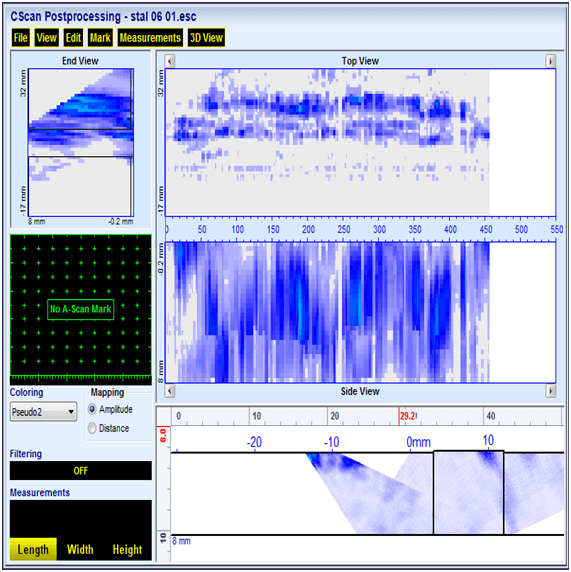Open the View menu
Image resolution: width=571 pixels, height=572 pixels.
[x=46, y=38]
